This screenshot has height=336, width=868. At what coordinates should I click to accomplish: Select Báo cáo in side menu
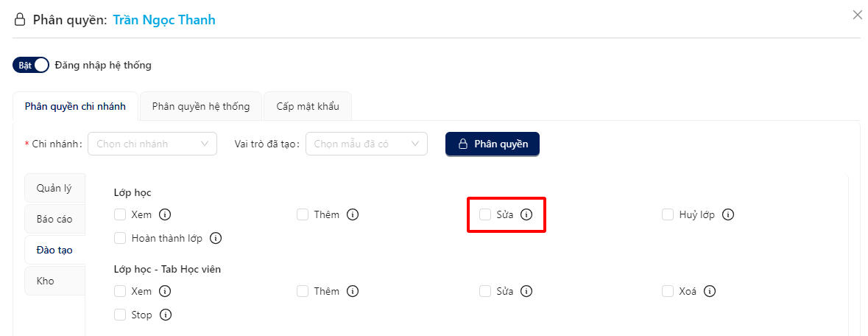[54, 219]
